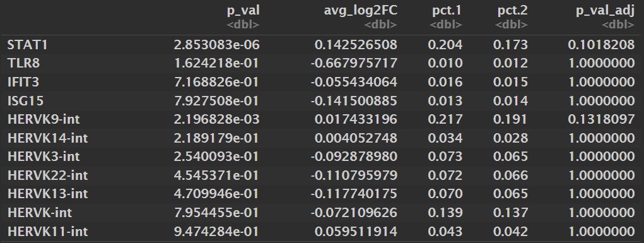Click p_val value 2.853083e-06
Image resolution: width=644 pixels, height=243 pixels.
tap(216, 45)
